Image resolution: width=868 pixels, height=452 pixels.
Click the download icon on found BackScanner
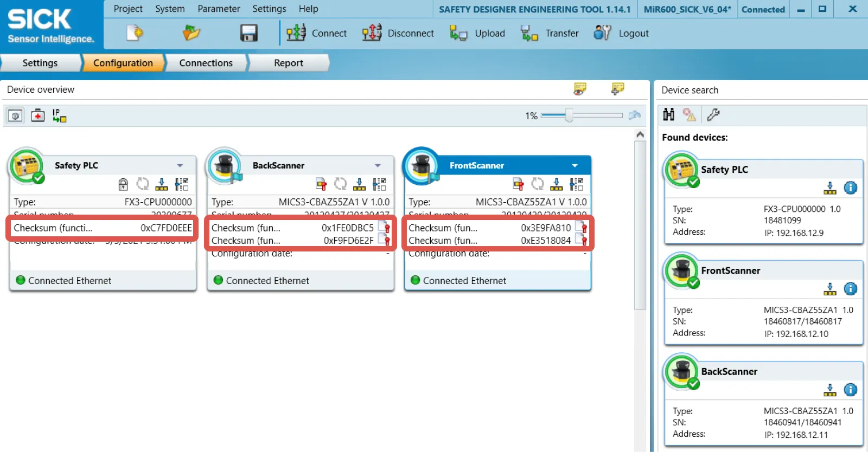[x=829, y=390]
